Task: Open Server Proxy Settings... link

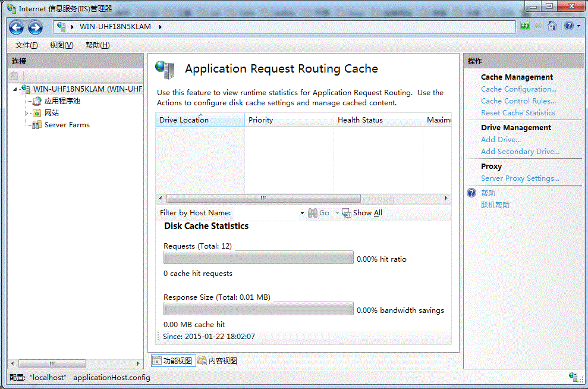Action: tap(520, 178)
